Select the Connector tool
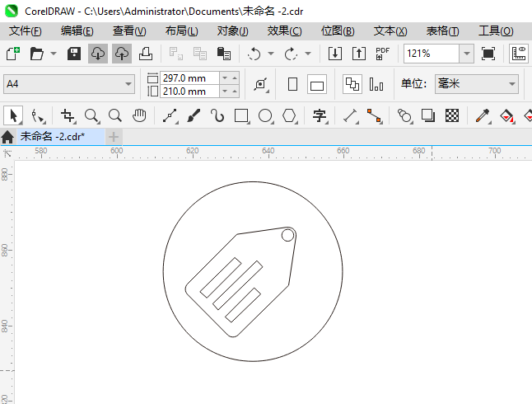The width and height of the screenshot is (532, 404). pyautogui.click(x=375, y=116)
